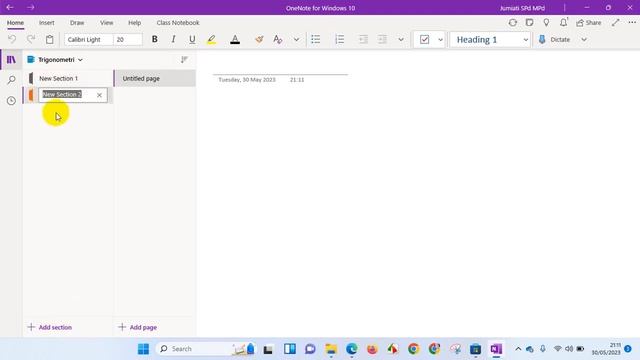Click Add page
This screenshot has height=360, width=640.
point(138,327)
